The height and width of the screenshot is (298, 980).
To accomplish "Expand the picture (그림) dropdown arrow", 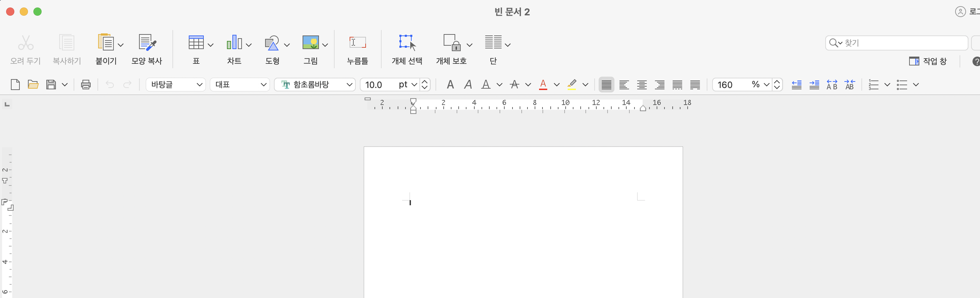I will [x=325, y=45].
